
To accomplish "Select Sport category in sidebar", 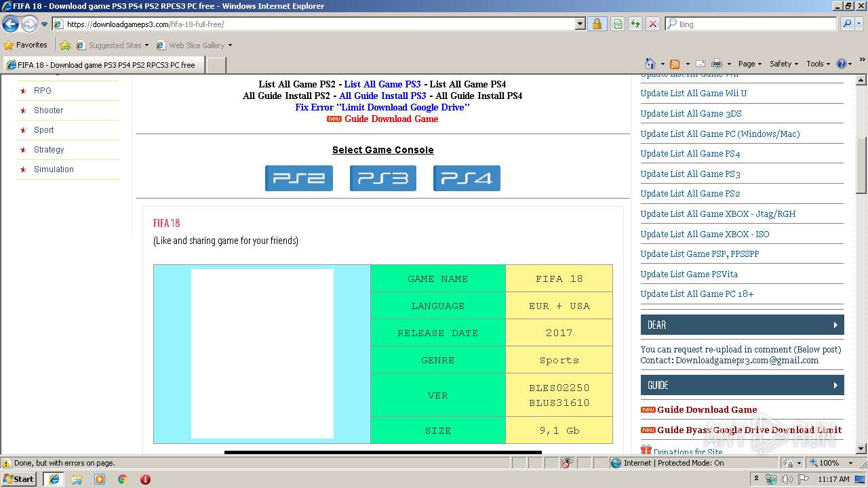I will tap(44, 130).
